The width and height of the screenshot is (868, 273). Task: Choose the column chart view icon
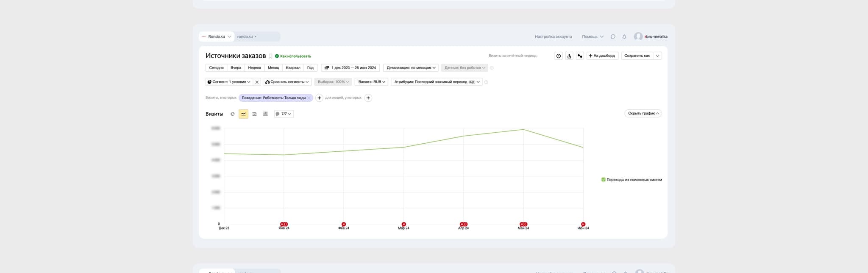click(x=265, y=114)
